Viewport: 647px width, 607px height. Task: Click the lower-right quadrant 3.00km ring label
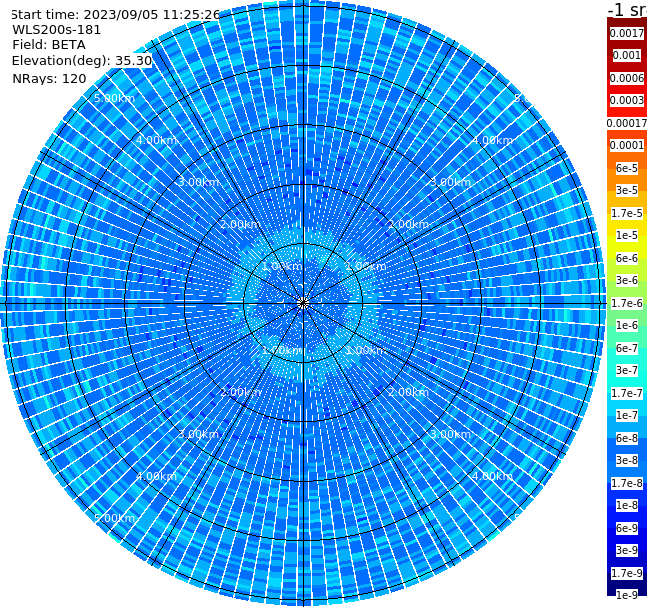(x=450, y=434)
